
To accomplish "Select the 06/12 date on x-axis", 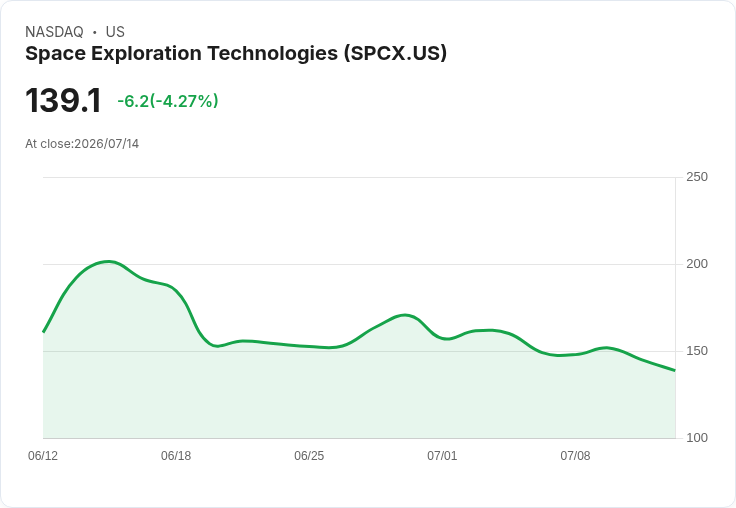I will pyautogui.click(x=43, y=456).
